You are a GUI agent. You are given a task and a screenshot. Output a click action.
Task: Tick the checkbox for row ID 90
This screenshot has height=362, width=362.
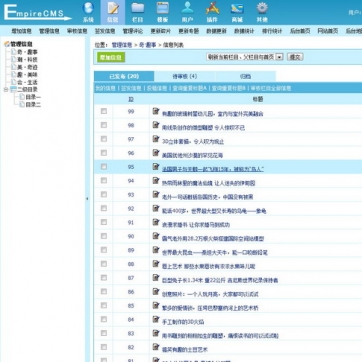coord(104,236)
